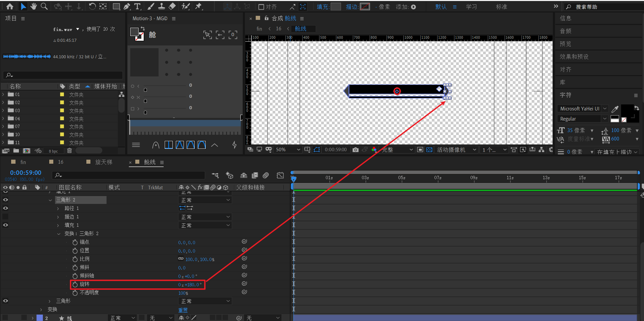Select the Brush tool
Viewport: 644px width, 321px height.
pos(151,6)
